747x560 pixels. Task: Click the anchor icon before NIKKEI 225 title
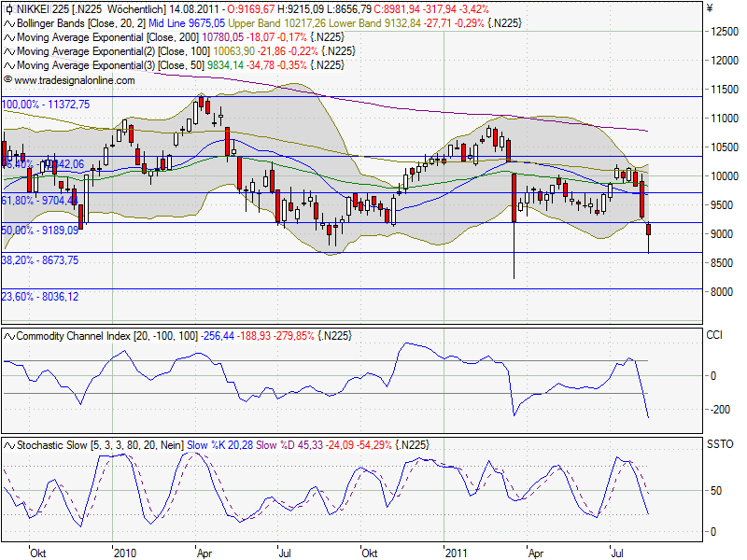(8, 10)
